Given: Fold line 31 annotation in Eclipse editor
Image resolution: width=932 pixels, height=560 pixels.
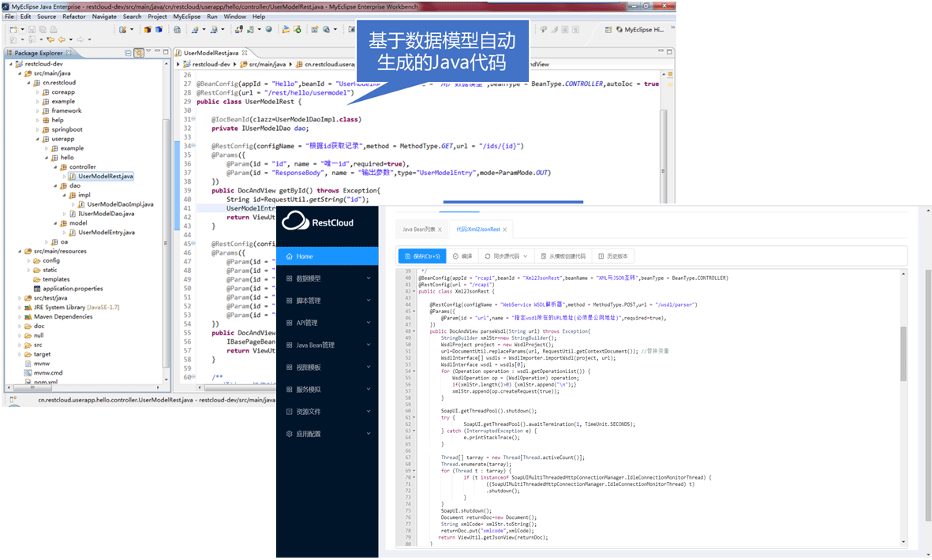Looking at the screenshot, I should [x=193, y=119].
